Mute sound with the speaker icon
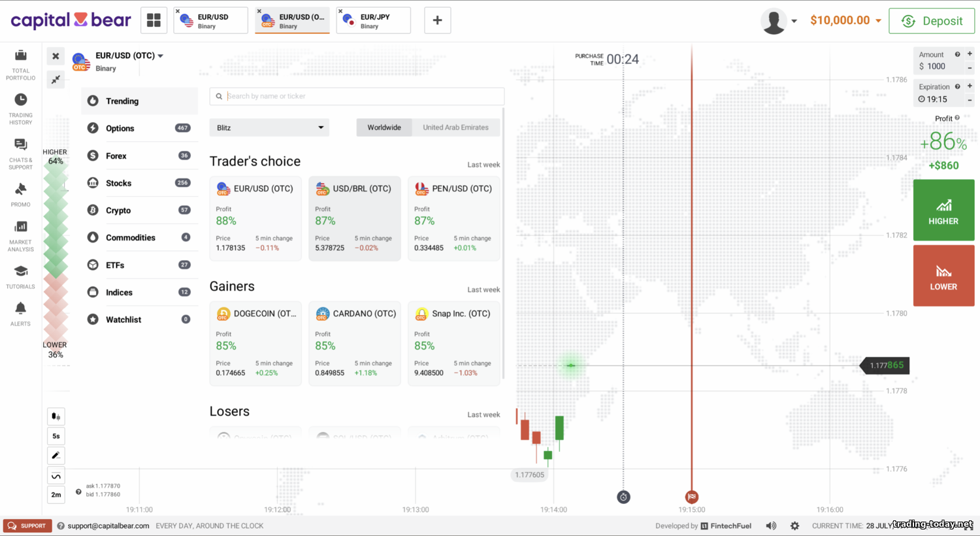Screen dimensions: 980x536 (x=771, y=526)
